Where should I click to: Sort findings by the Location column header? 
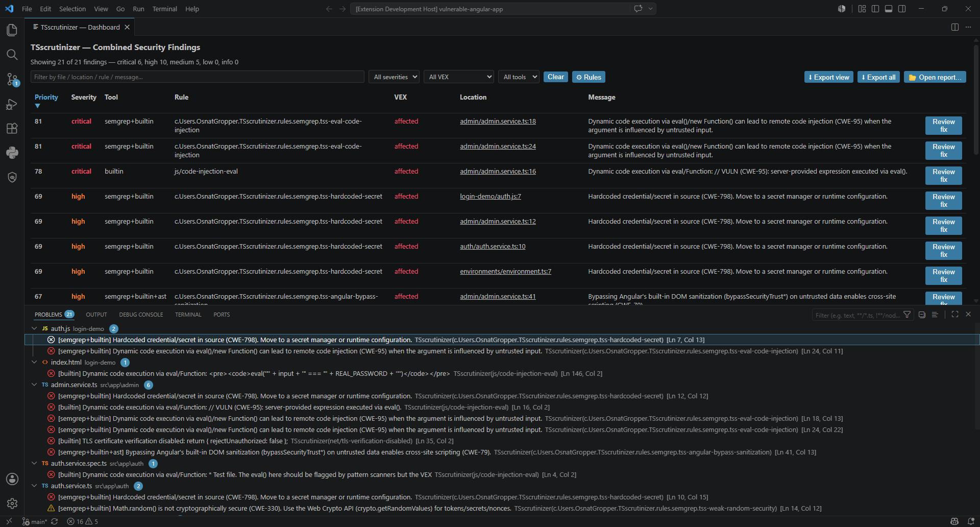[473, 98]
